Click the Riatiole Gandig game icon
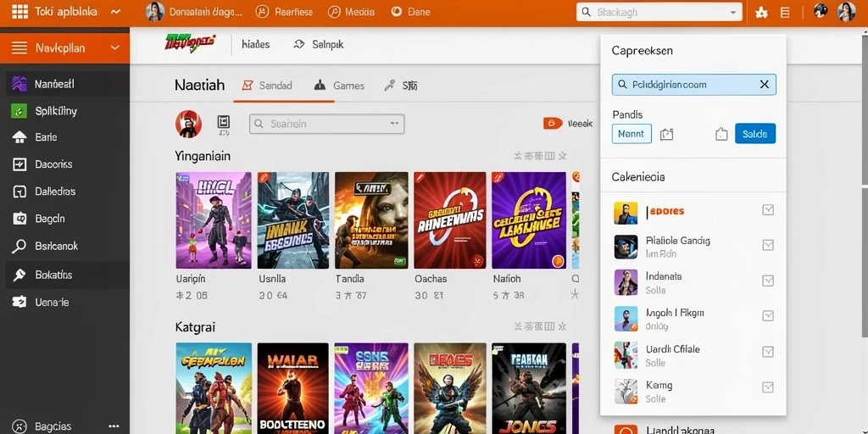868x434 pixels. pos(626,247)
